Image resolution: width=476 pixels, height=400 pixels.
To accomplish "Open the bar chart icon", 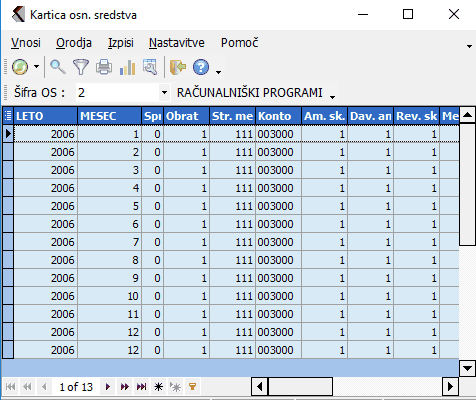I will pyautogui.click(x=127, y=67).
